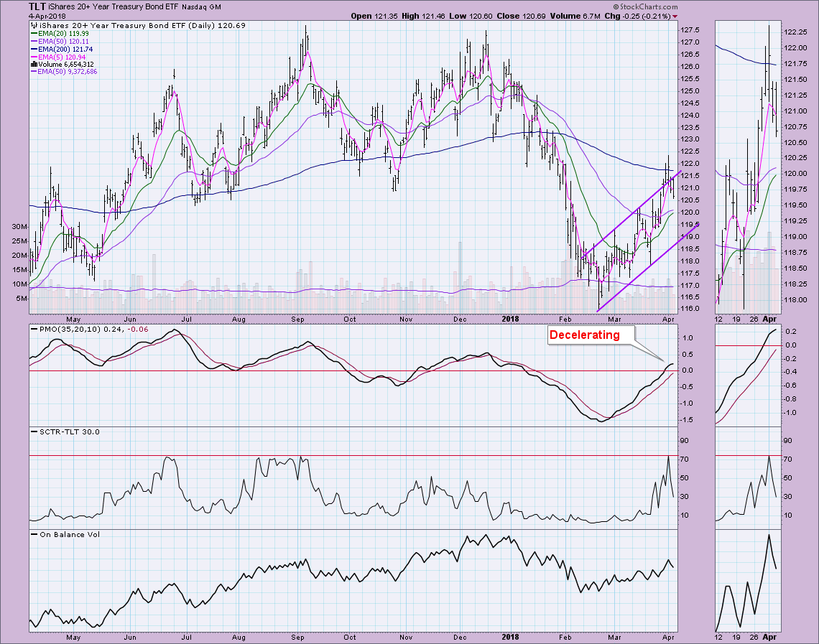Screen dimensions: 819x644
Task: Click the 124.5 price axis label
Action: click(x=690, y=103)
